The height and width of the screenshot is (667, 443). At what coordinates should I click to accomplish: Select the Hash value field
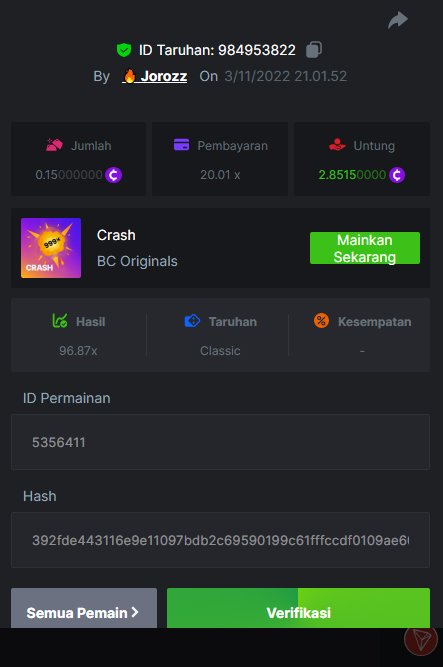pyautogui.click(x=220, y=540)
